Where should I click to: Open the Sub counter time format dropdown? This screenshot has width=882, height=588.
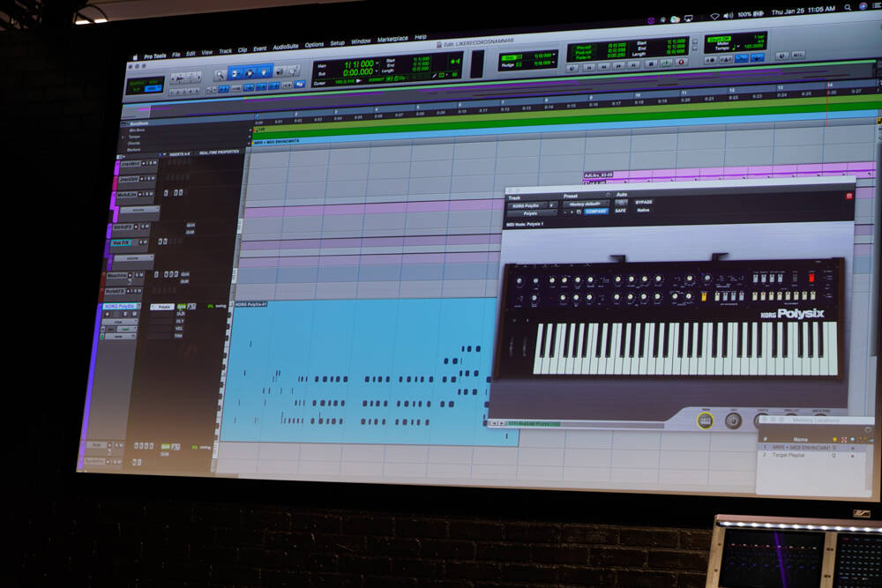377,72
